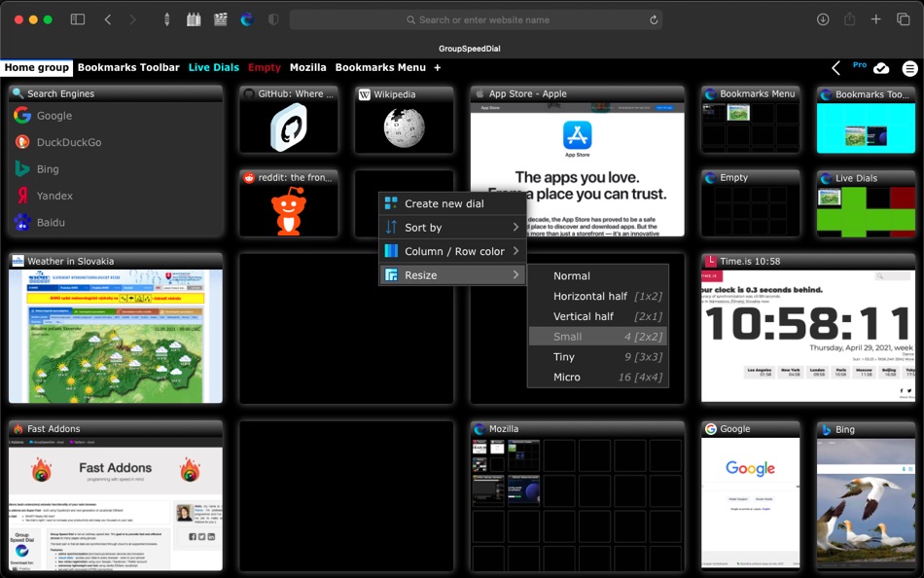Click the cloud sync icon

click(x=881, y=68)
